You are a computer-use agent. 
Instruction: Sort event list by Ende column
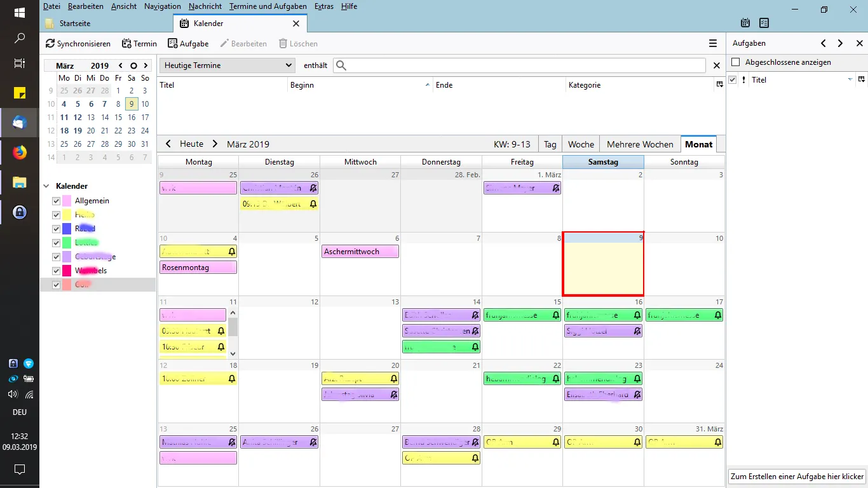[x=499, y=85]
